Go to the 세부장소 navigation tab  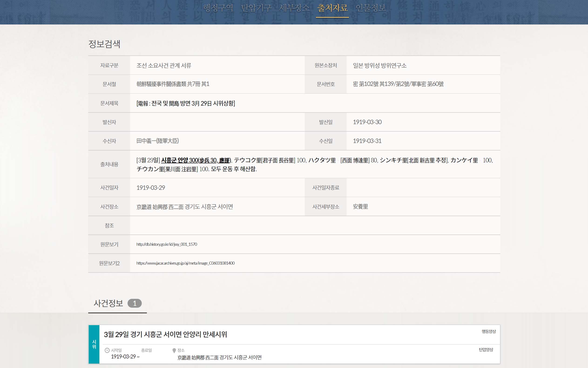[x=294, y=8]
